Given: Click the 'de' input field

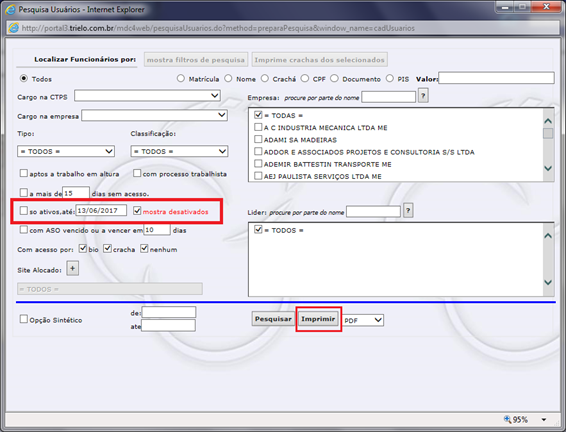Looking at the screenshot, I should (x=169, y=312).
